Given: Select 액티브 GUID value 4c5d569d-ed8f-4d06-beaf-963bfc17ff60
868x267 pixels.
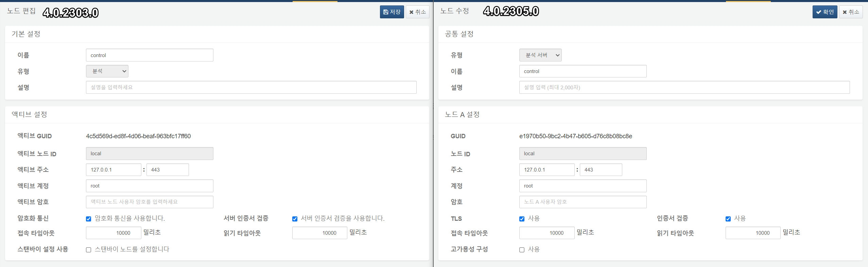Looking at the screenshot, I should (138, 136).
